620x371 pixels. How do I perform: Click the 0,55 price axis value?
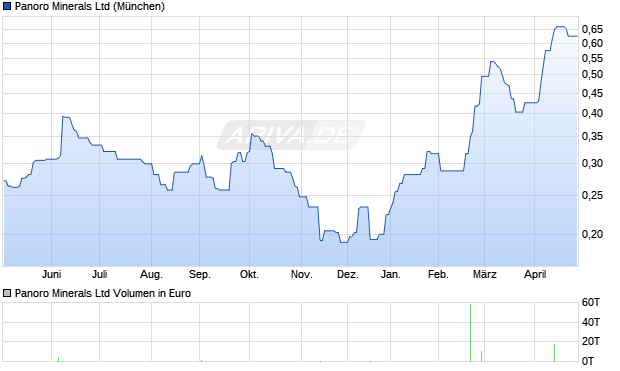point(592,59)
